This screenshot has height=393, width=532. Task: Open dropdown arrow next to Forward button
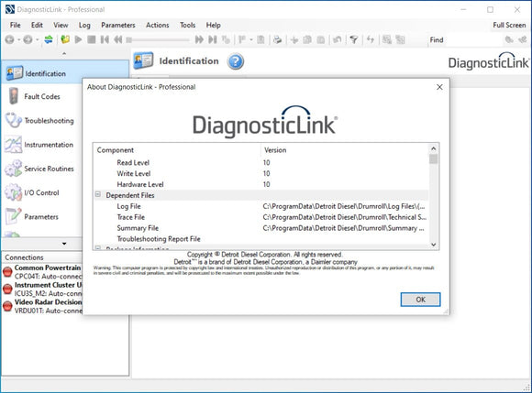(37, 40)
